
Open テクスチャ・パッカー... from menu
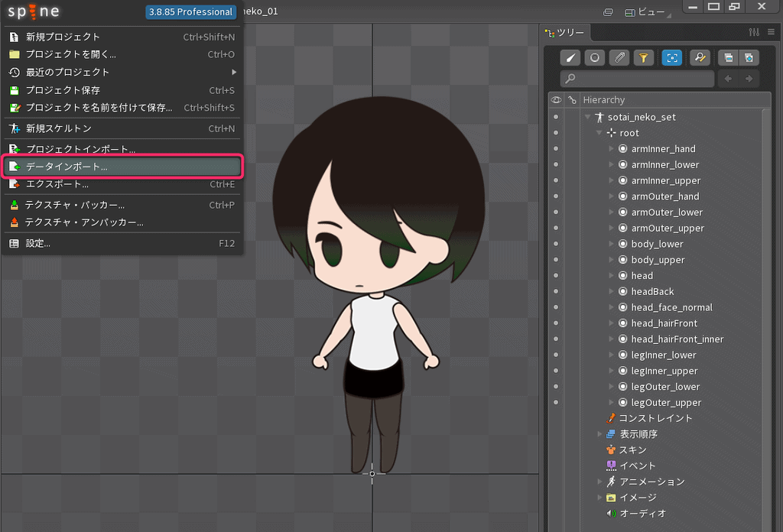122,205
